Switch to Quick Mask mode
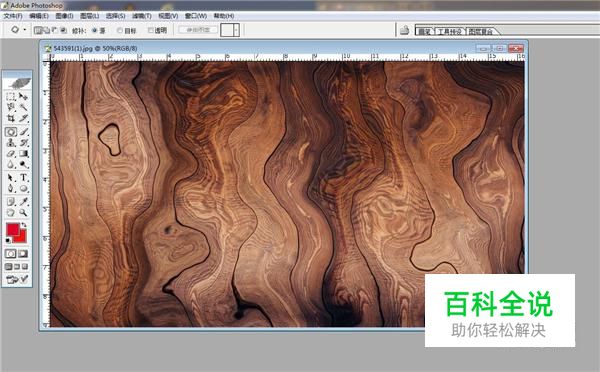Viewport: 600px width, 372px height. point(23,254)
